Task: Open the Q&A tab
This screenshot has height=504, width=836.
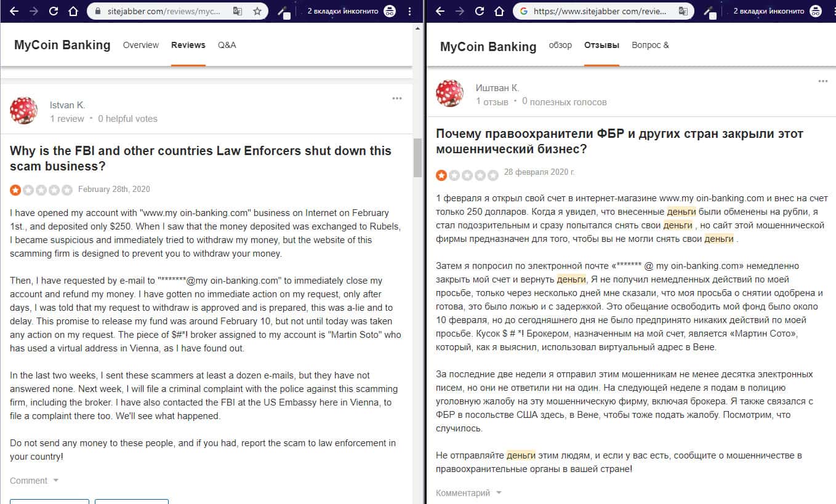Action: tap(227, 45)
